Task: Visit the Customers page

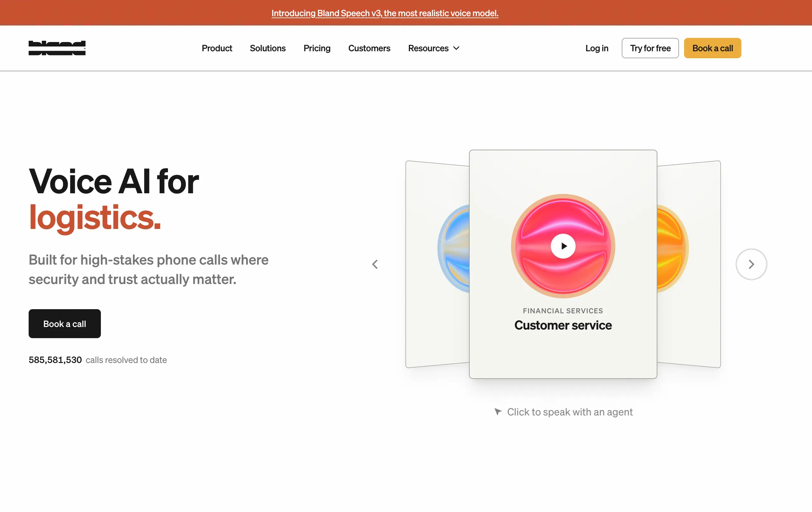Action: tap(369, 48)
